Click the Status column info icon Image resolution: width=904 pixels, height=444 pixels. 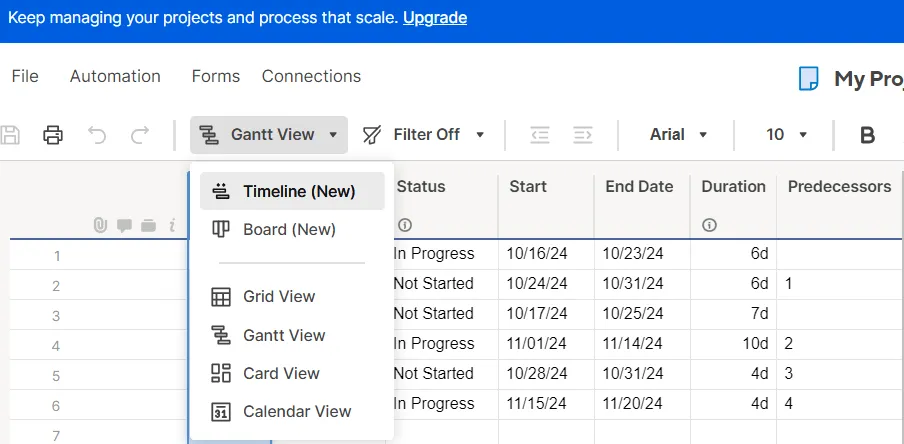click(405, 225)
